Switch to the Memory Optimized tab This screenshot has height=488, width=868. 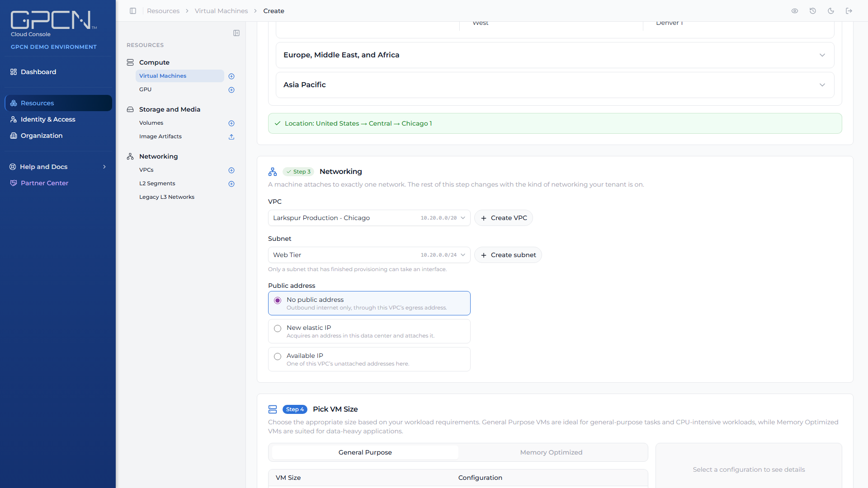tap(551, 452)
